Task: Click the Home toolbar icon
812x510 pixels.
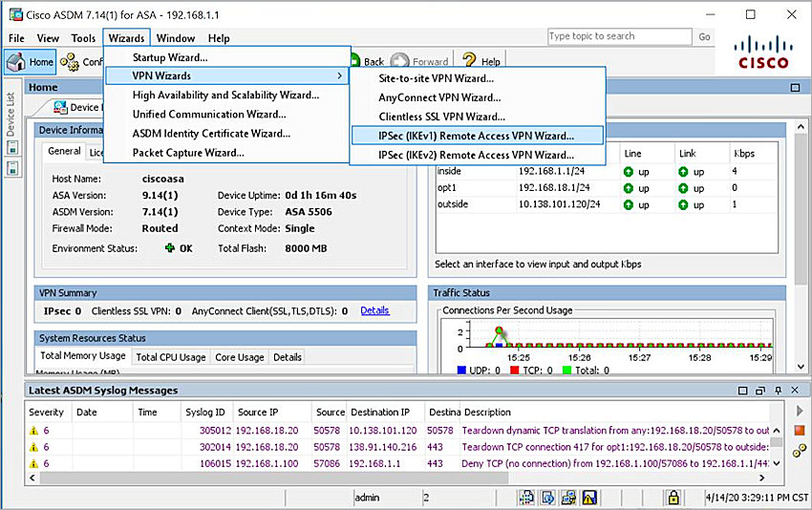Action: [x=17, y=62]
